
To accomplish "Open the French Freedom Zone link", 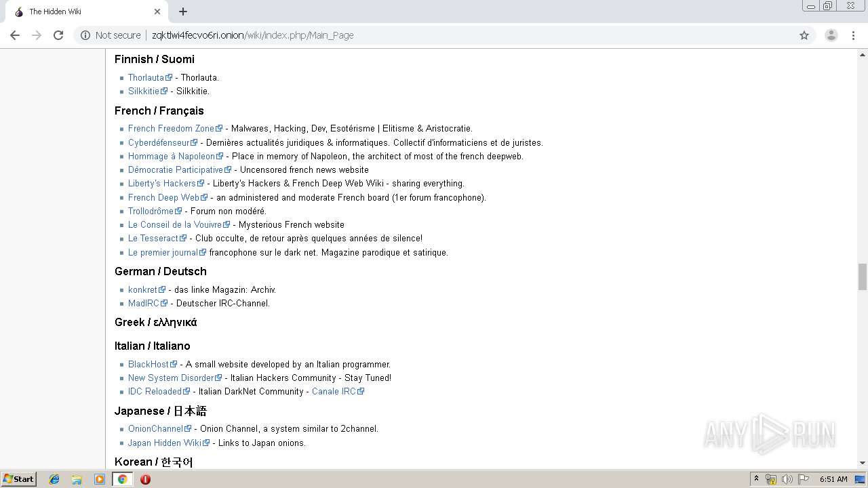I will [x=171, y=129].
